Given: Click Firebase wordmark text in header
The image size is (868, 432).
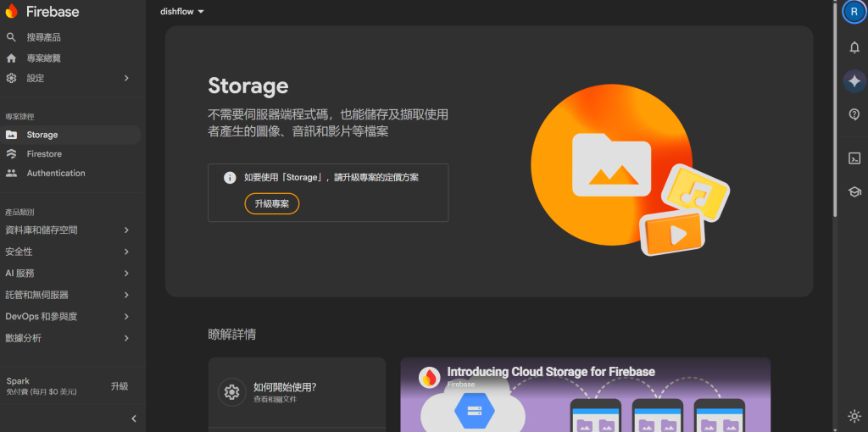Looking at the screenshot, I should pos(53,12).
